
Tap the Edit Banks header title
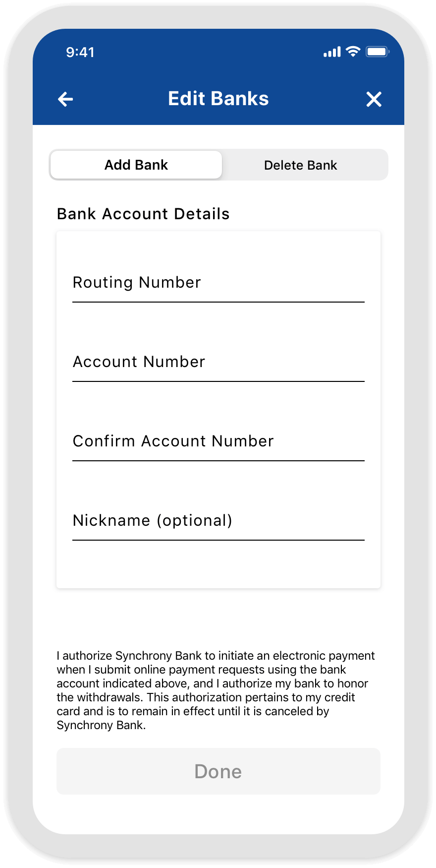tap(218, 99)
